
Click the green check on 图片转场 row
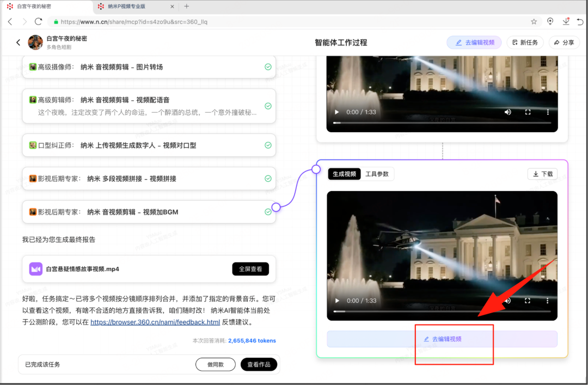click(x=268, y=67)
